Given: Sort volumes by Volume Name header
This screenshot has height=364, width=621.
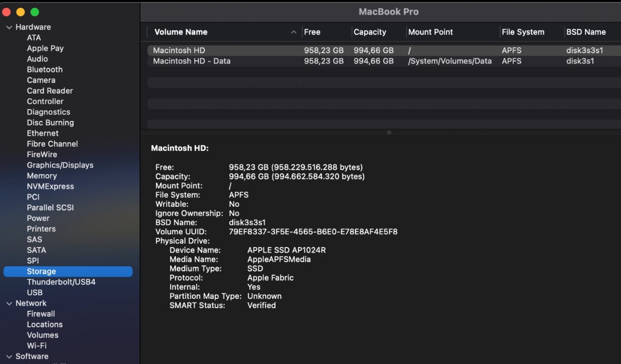Looking at the screenshot, I should pos(181,32).
